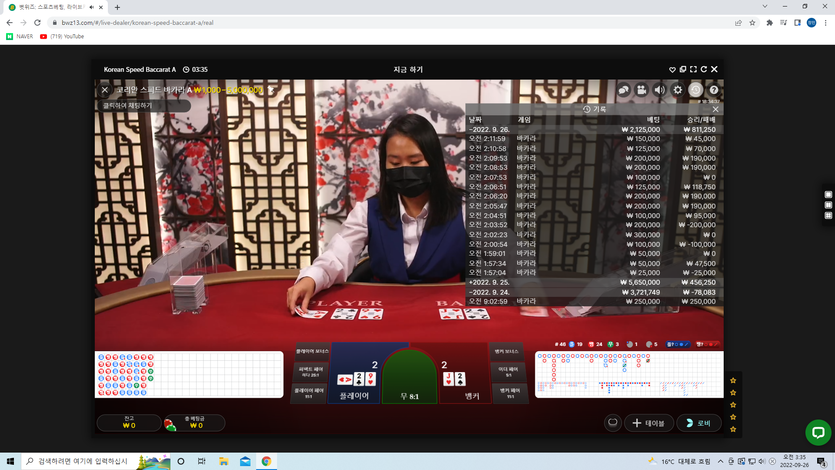835x470 pixels.
Task: Select the 뱅커 페어 side bet
Action: [510, 393]
